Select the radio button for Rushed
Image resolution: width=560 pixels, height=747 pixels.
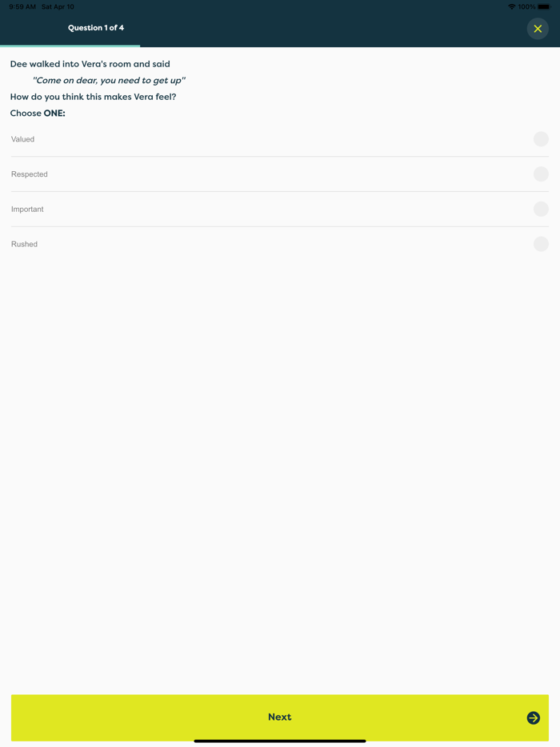pos(541,244)
